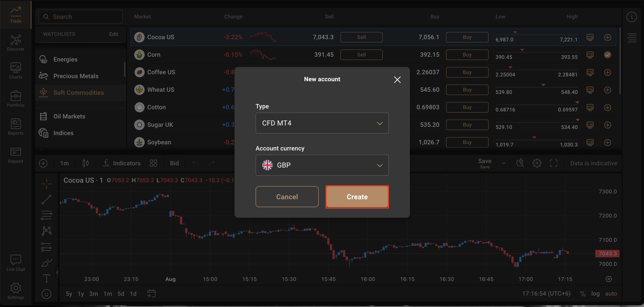The width and height of the screenshot is (644, 307).
Task: Click the chart settings gear icon
Action: tap(537, 163)
